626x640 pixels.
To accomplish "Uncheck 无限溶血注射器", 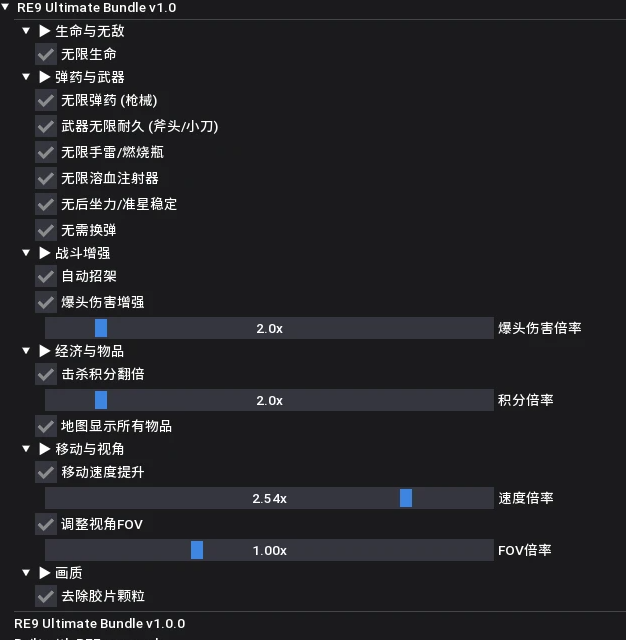I will (x=46, y=178).
